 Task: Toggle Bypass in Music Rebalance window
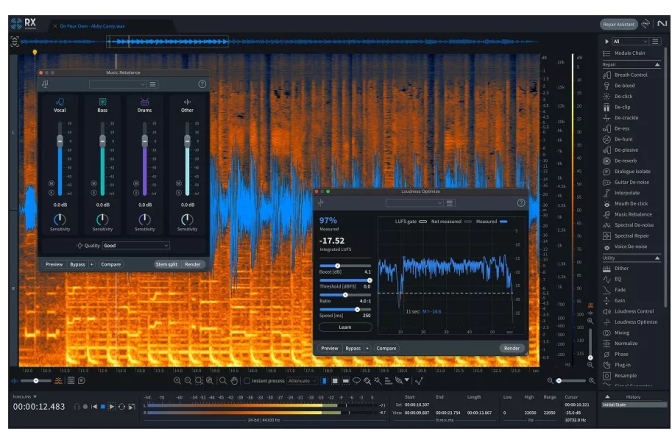[x=78, y=264]
